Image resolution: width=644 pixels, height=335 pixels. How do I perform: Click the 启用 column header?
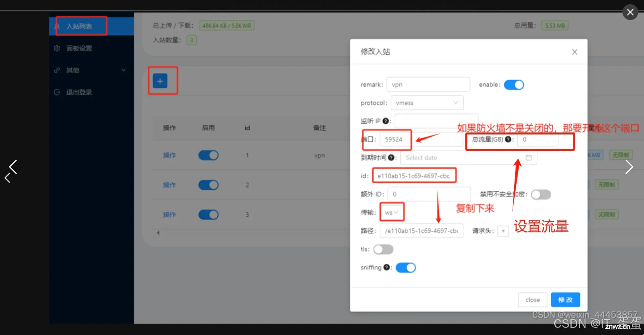[x=208, y=128]
